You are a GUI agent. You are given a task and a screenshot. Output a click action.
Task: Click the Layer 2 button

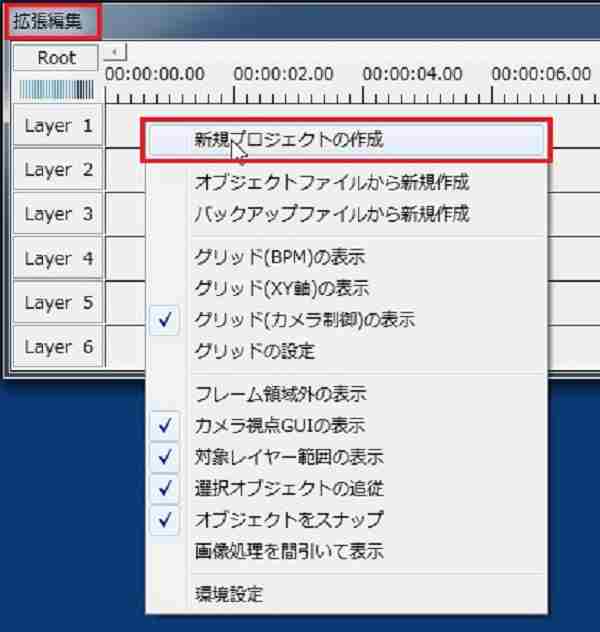pos(58,170)
